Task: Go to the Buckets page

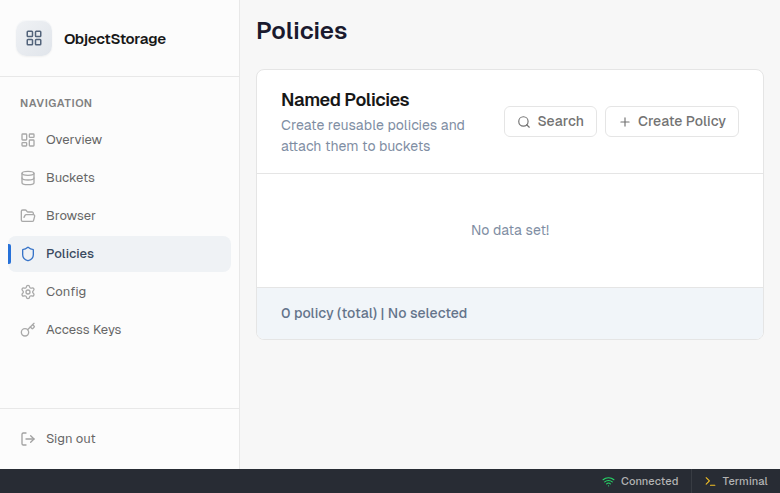Action: (70, 178)
